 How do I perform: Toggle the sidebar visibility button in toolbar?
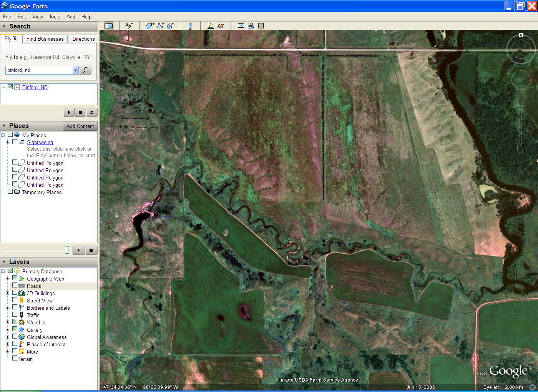coord(109,26)
